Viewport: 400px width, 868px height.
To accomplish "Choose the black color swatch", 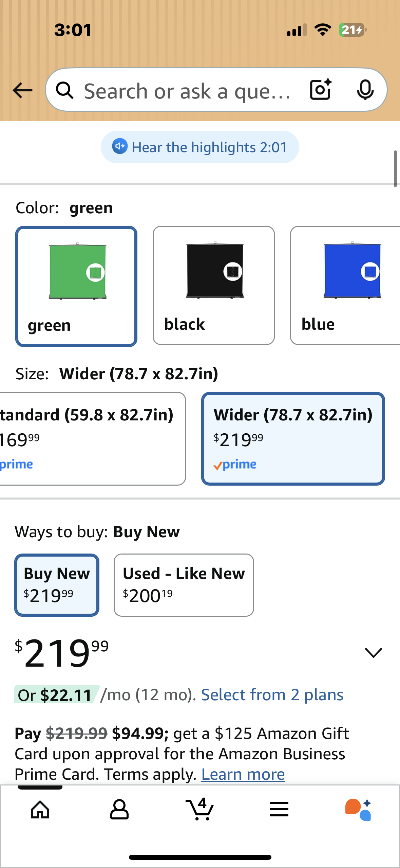I will [x=213, y=285].
